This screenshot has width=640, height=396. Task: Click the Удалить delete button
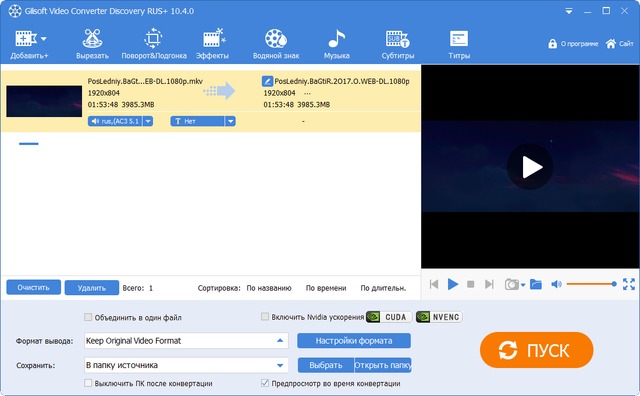pyautogui.click(x=92, y=288)
